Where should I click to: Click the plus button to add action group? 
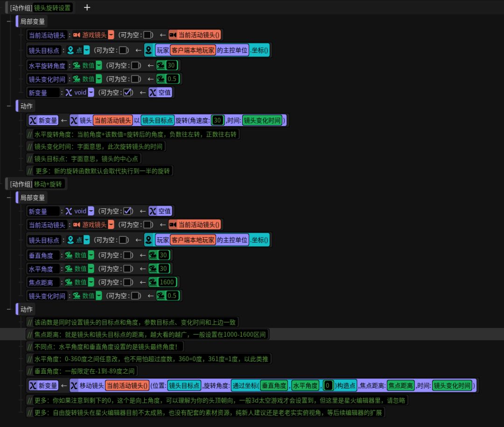(x=87, y=7)
